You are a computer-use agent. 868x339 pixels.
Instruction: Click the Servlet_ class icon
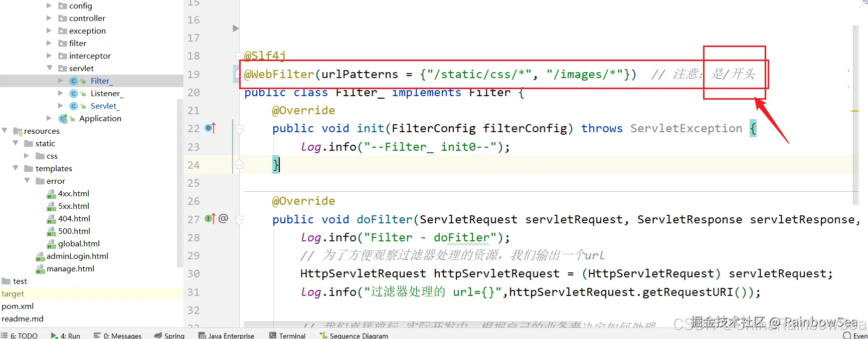click(74, 106)
